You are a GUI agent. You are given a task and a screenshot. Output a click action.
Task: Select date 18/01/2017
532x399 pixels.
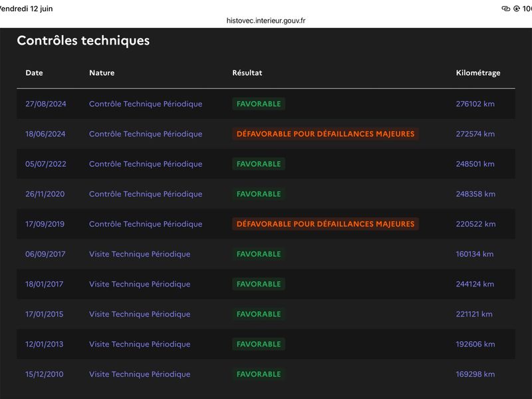point(44,284)
